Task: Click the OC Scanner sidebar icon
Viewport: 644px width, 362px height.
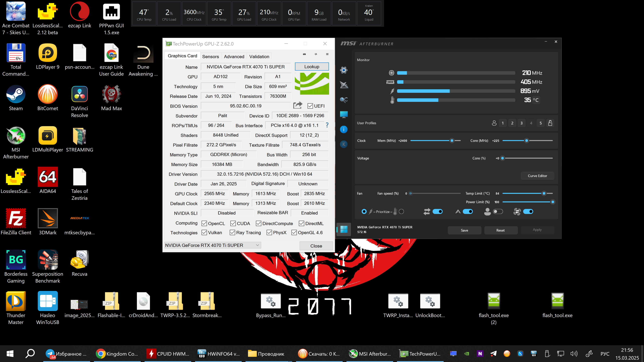Action: click(x=344, y=100)
